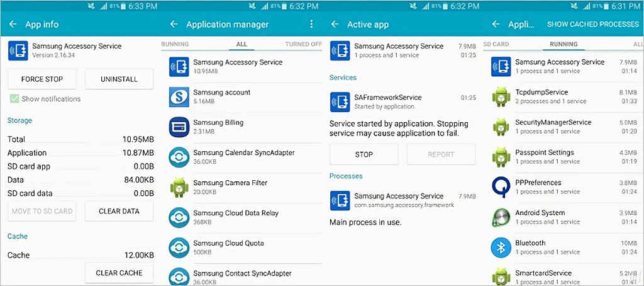
Task: Click the Cache 12.00KB value
Action: pyautogui.click(x=139, y=255)
